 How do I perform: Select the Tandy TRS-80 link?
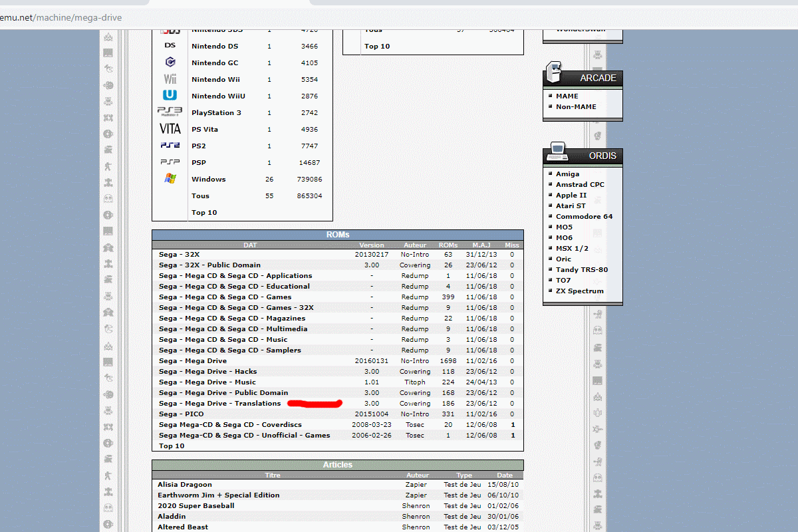[x=582, y=269]
